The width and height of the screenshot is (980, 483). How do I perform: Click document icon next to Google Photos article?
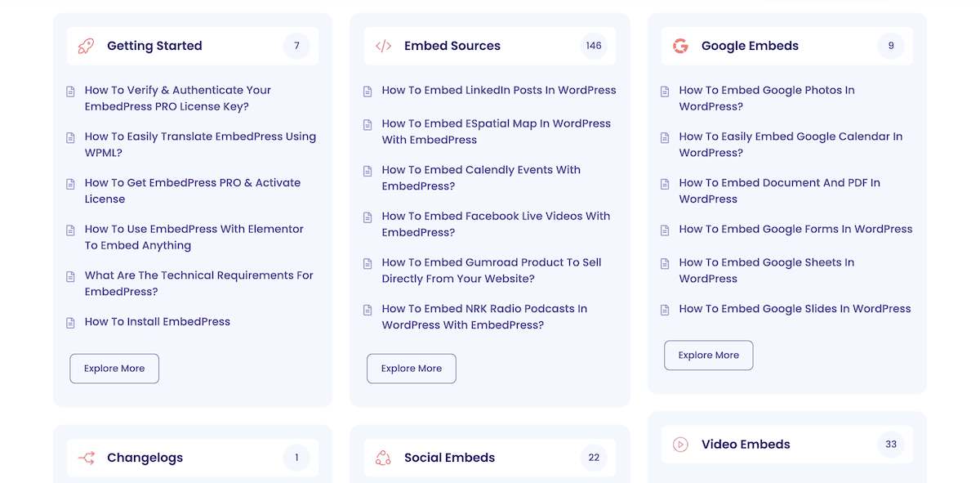[666, 92]
